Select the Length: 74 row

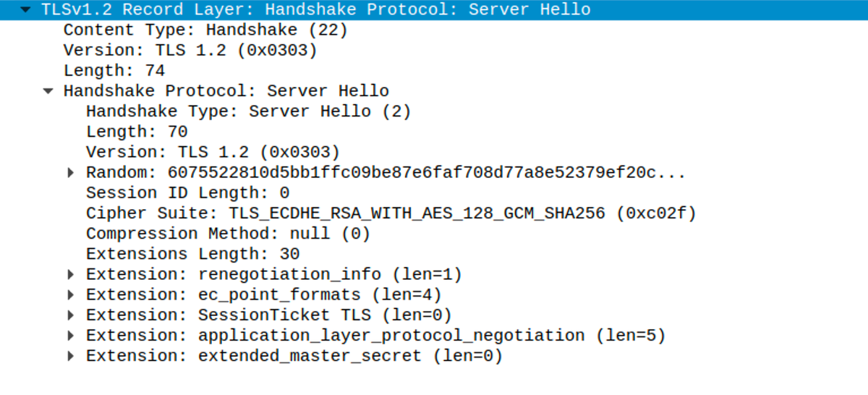pos(114,71)
